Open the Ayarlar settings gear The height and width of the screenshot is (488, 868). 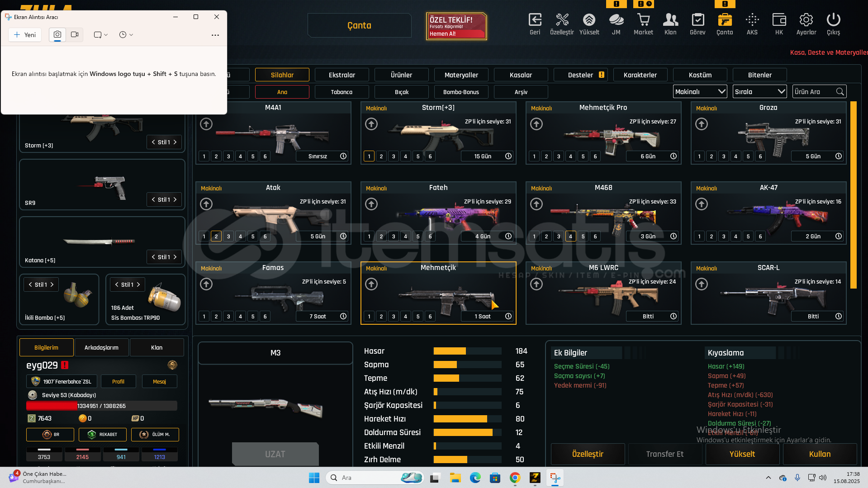coord(806,20)
